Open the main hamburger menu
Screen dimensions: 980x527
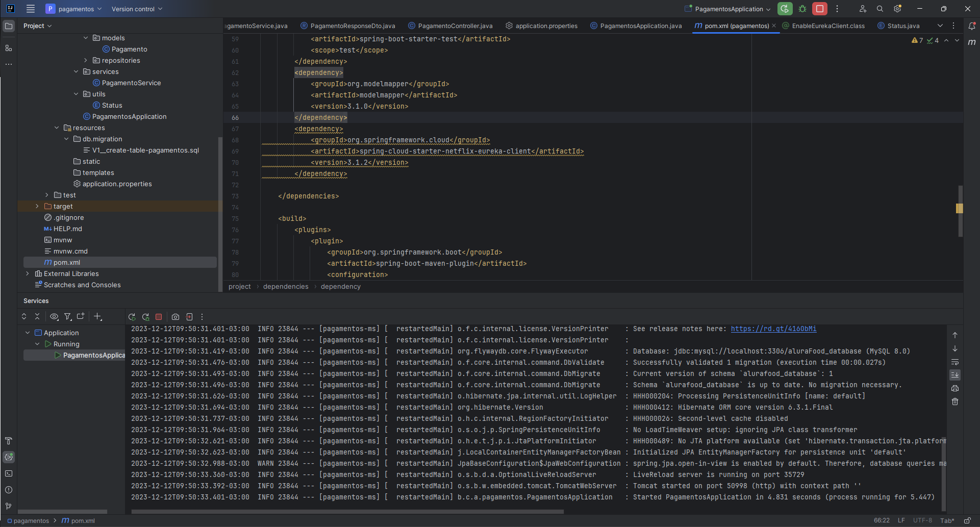pos(31,9)
